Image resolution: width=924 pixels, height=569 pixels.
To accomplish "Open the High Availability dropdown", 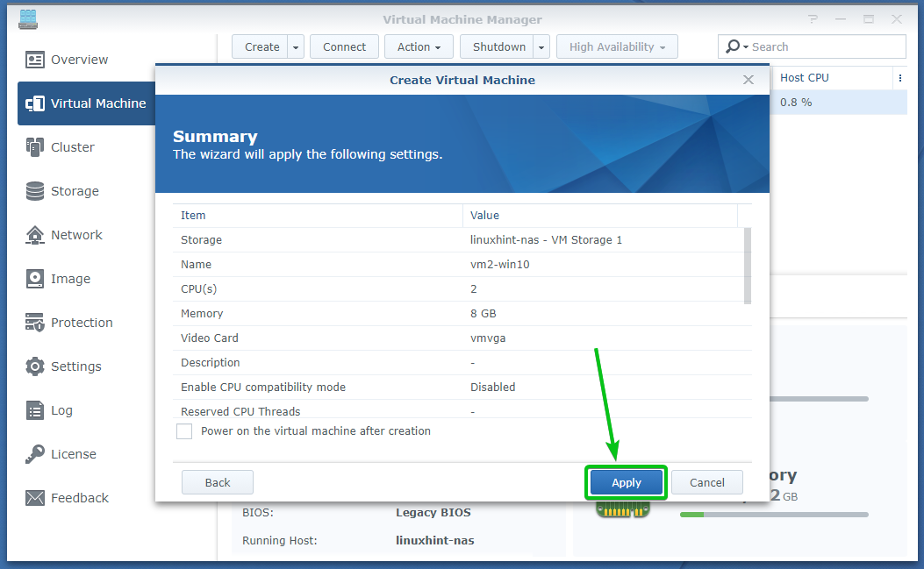I will 618,47.
